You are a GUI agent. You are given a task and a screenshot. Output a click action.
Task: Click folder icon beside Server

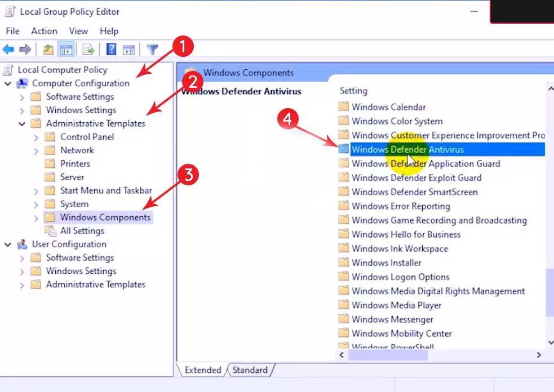[50, 177]
